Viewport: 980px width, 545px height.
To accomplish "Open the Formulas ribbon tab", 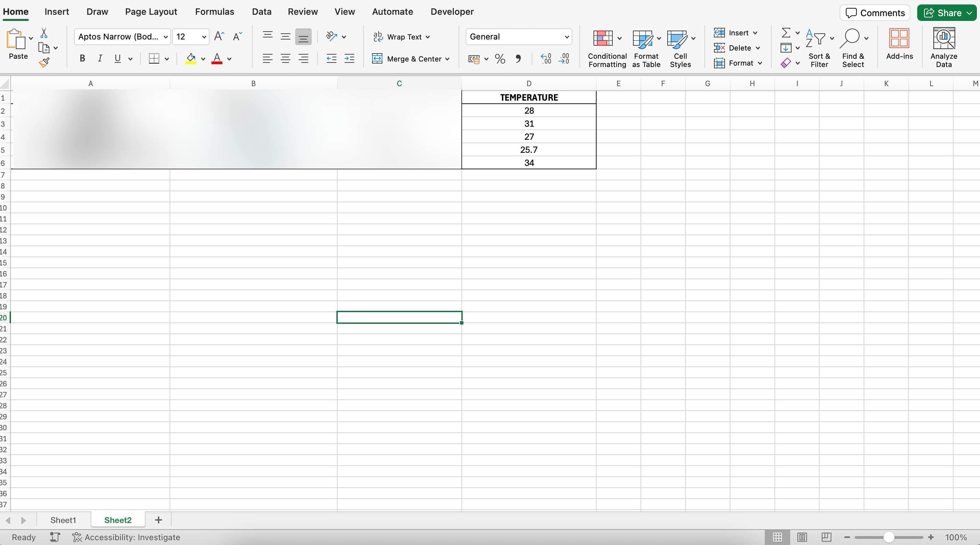I will pos(214,12).
